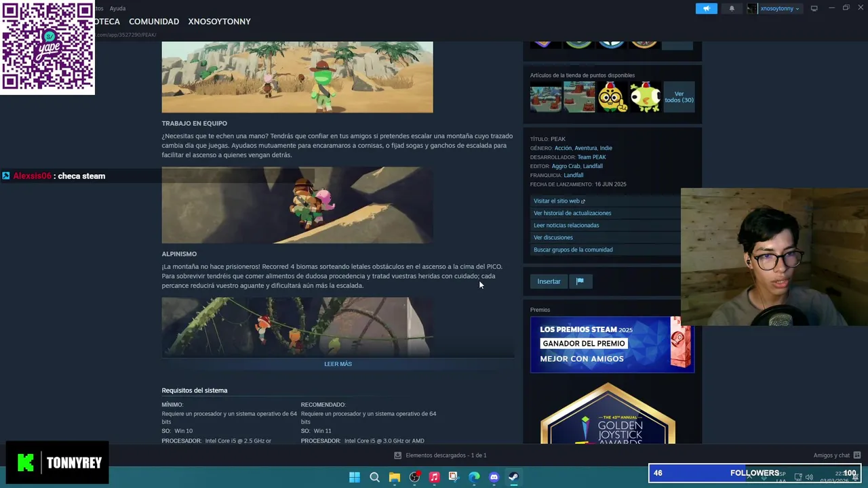This screenshot has height=488, width=868.
Task: Open Windows taskbar search
Action: (x=374, y=477)
